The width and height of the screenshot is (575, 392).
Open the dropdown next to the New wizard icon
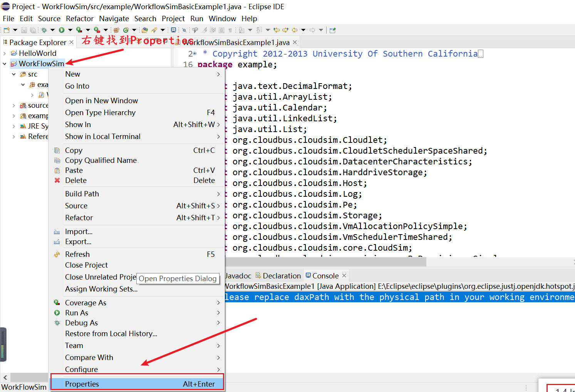tap(15, 30)
